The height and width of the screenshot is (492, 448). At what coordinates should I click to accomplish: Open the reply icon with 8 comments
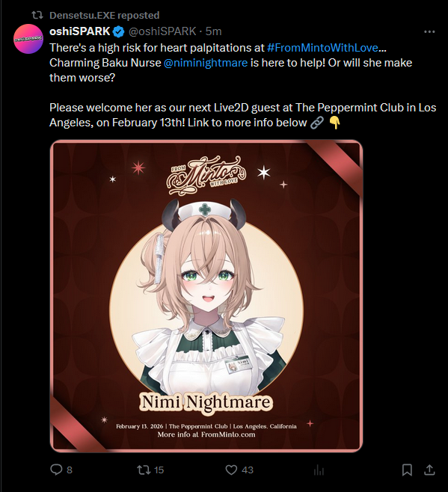tap(57, 470)
